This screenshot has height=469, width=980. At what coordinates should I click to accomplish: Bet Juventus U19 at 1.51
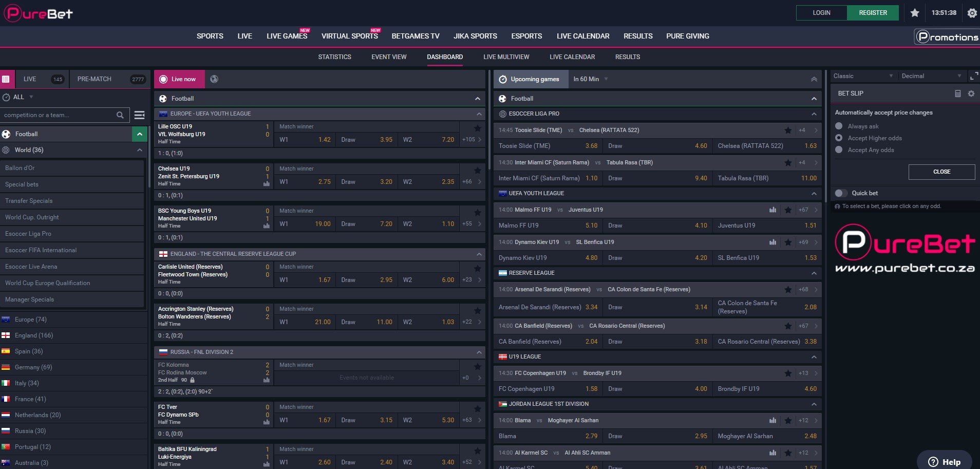tap(767, 226)
